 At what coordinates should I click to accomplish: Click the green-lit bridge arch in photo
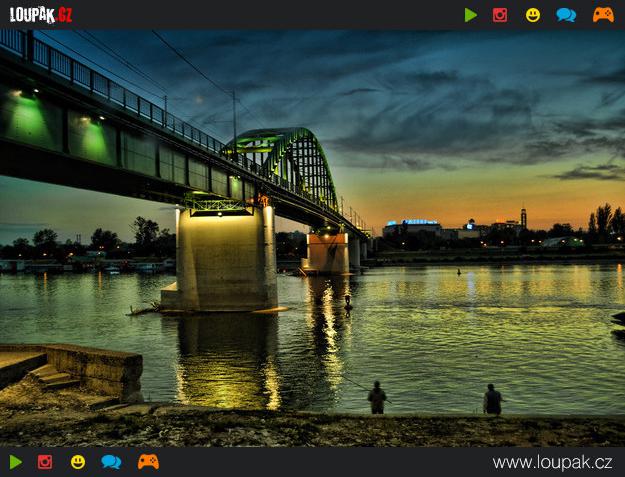285,163
